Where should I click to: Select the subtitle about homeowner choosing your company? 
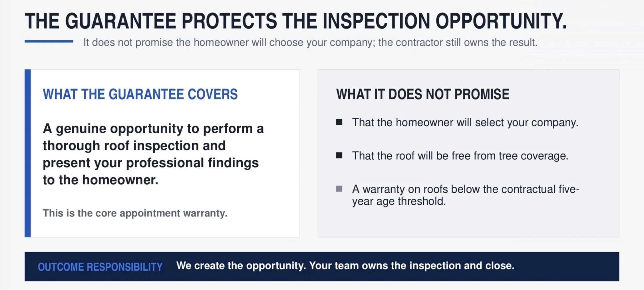click(x=310, y=43)
